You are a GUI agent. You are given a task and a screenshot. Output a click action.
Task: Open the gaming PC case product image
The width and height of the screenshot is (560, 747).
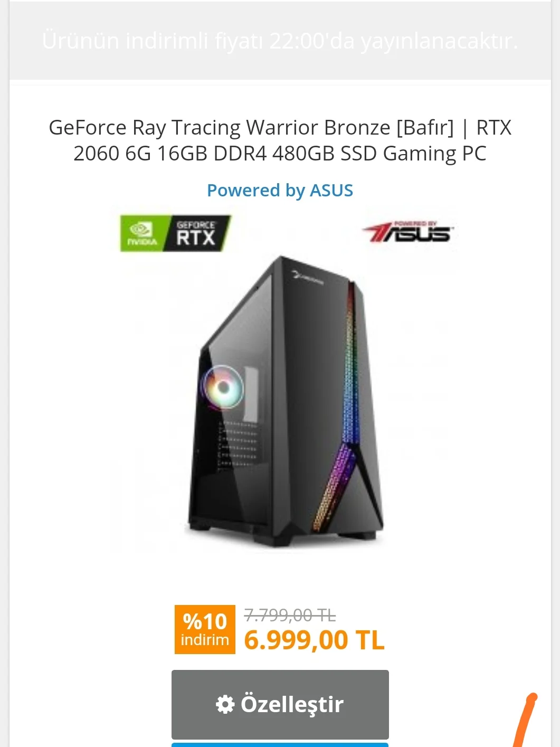pyautogui.click(x=285, y=401)
